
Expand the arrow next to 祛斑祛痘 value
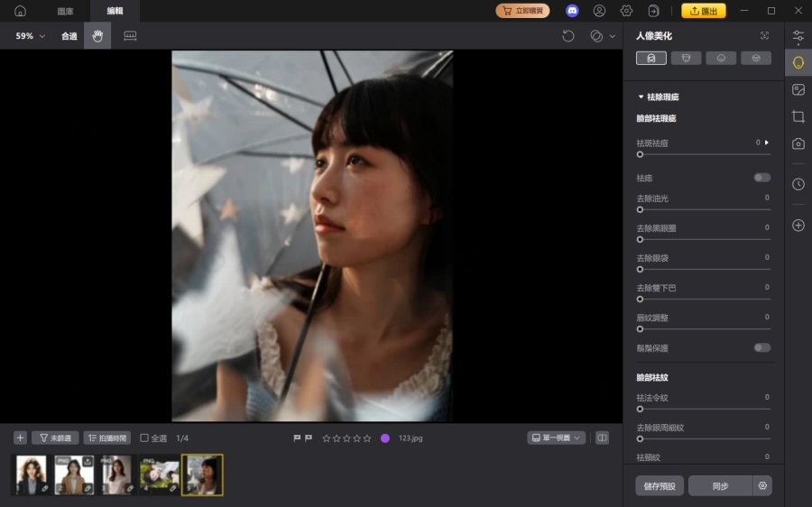point(767,143)
